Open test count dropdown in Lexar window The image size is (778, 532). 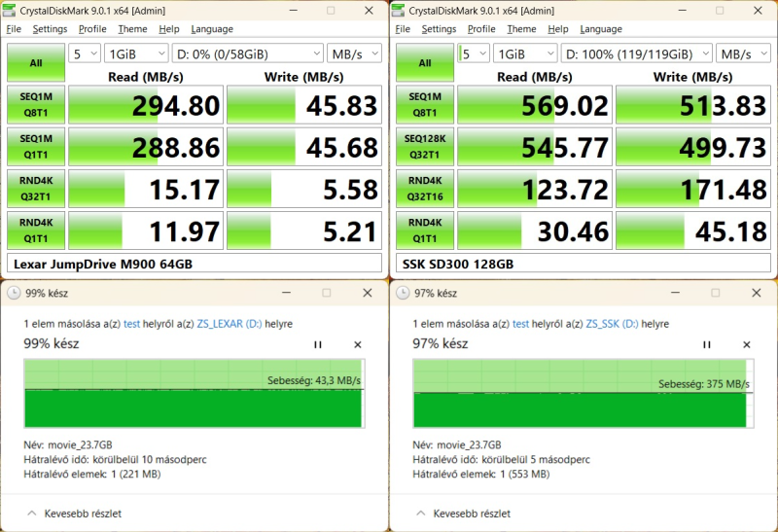[85, 53]
